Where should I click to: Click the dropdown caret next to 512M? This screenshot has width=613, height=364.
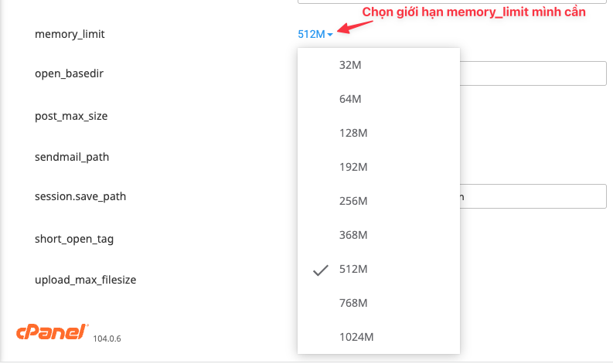pyautogui.click(x=330, y=35)
